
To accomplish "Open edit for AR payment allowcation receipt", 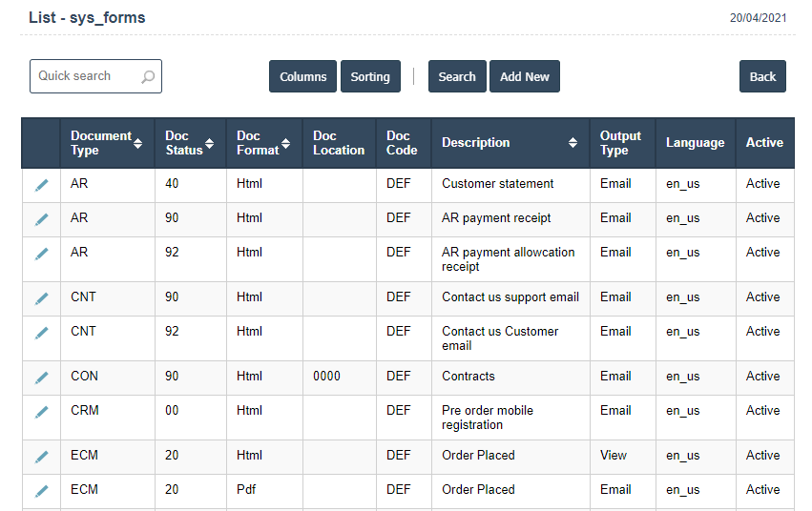I will tap(41, 254).
